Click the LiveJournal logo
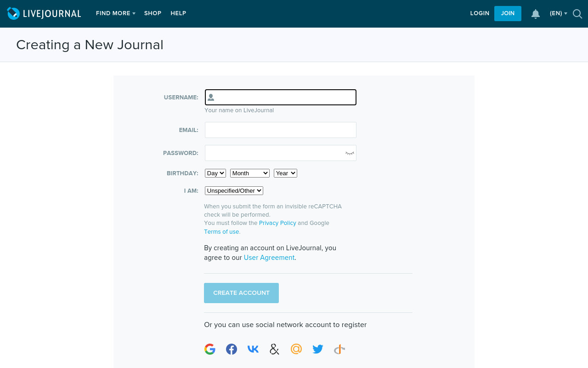This screenshot has height=368, width=588. click(44, 13)
